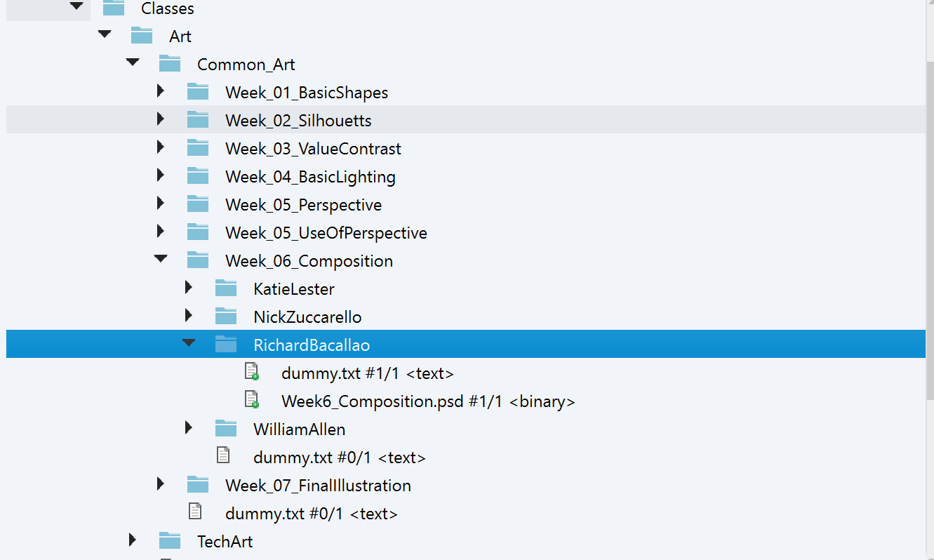Select the Week_03_ValueContrast tree item
934x560 pixels.
point(313,149)
